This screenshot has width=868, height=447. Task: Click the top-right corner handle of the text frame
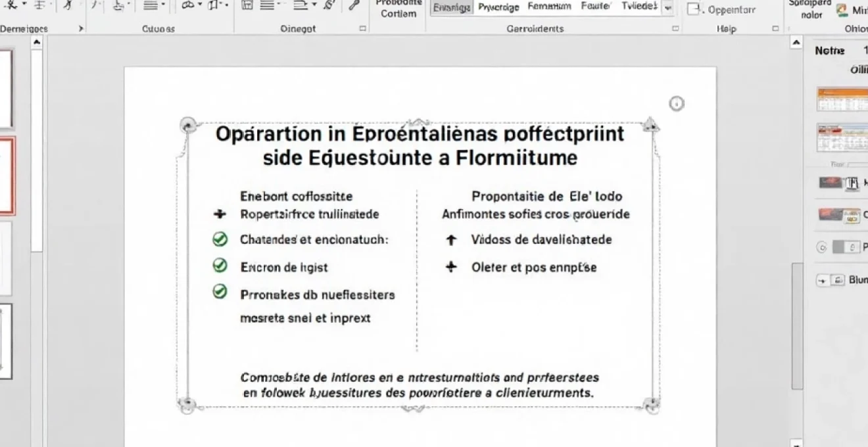tap(651, 125)
